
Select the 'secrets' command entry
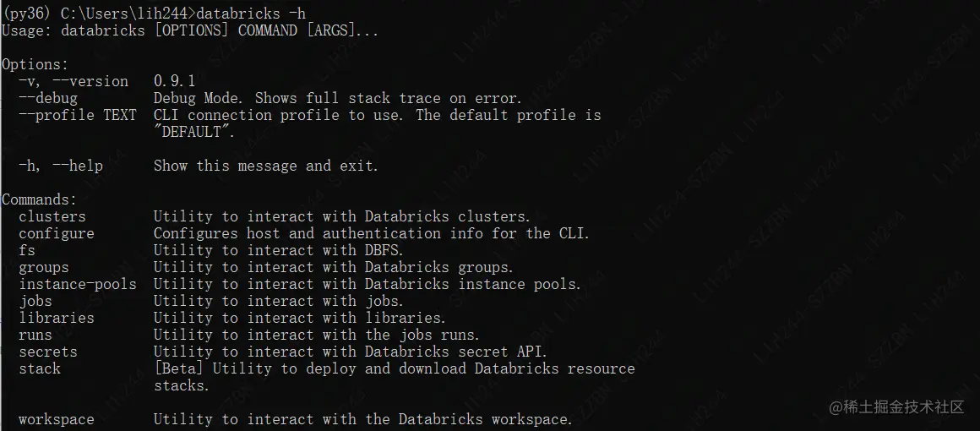click(48, 352)
